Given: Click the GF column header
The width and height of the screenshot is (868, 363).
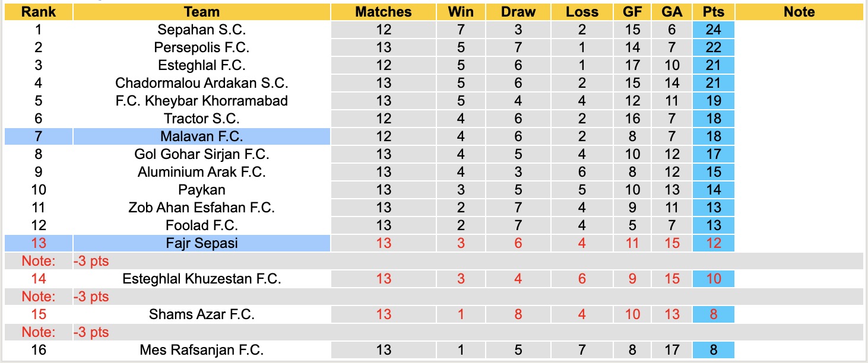Looking at the screenshot, I should pyautogui.click(x=632, y=12).
